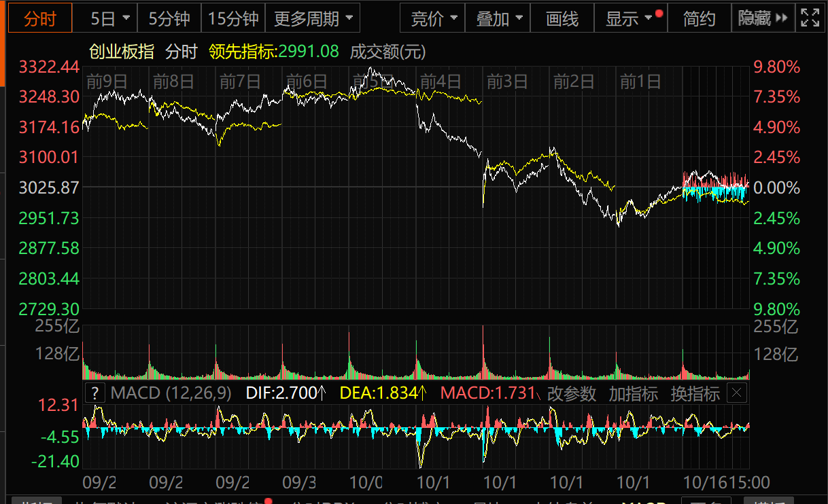Open the 画线 drawing tool

click(x=562, y=19)
